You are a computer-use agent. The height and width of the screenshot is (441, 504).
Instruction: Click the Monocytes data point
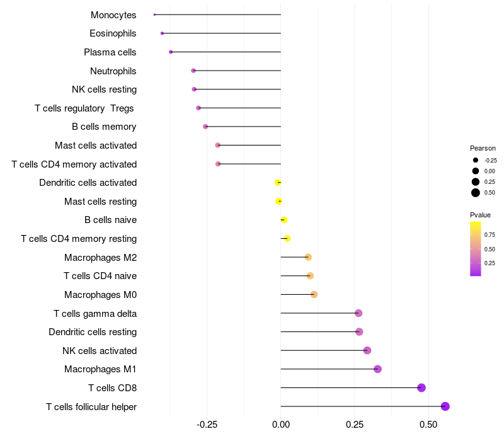pos(154,14)
